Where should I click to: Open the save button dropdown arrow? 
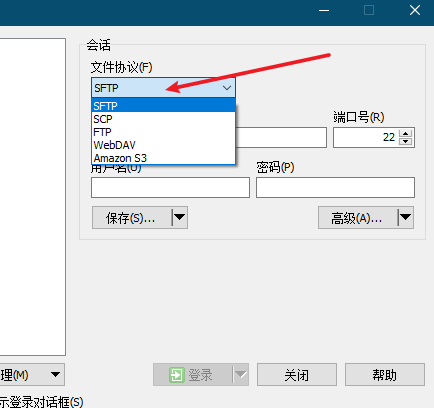[x=180, y=218]
